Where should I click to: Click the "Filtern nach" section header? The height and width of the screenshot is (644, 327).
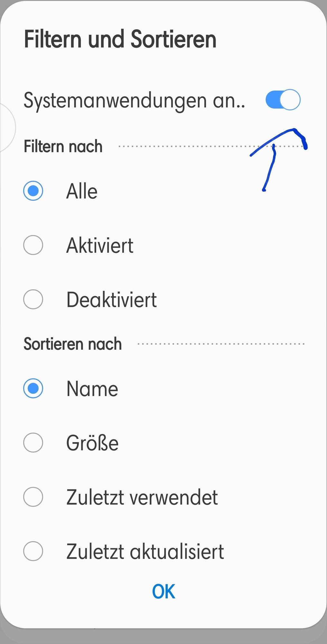(x=63, y=147)
